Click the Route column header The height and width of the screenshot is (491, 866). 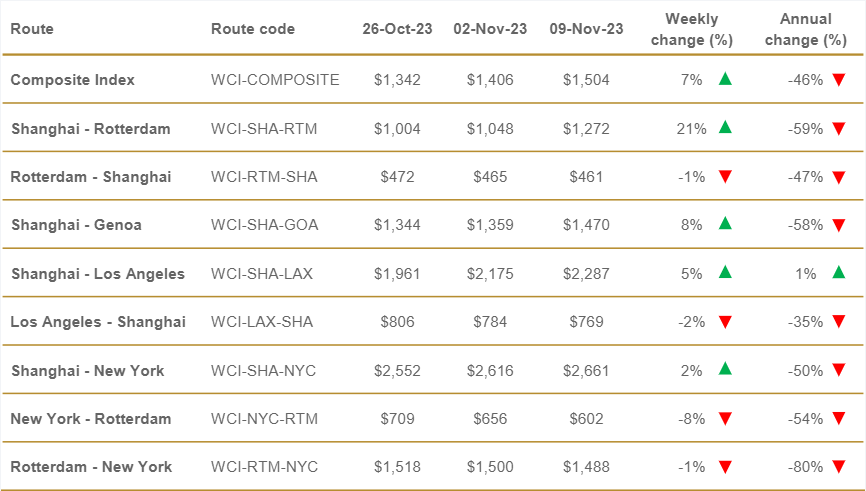coord(32,29)
